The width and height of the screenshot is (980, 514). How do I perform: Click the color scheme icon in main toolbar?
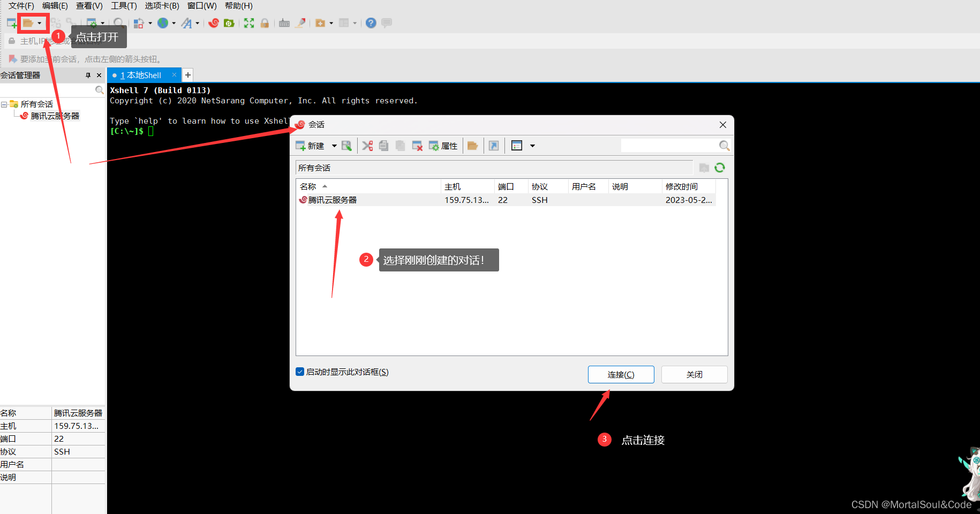coord(139,23)
